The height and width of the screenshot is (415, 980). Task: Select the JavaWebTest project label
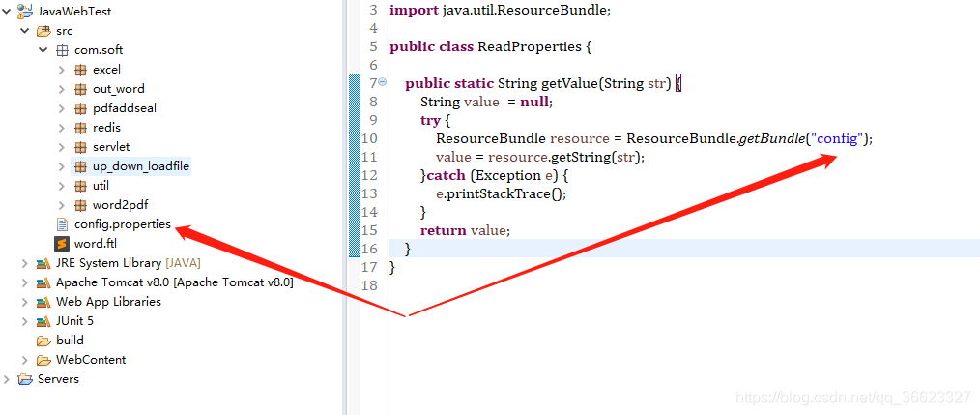tap(75, 12)
